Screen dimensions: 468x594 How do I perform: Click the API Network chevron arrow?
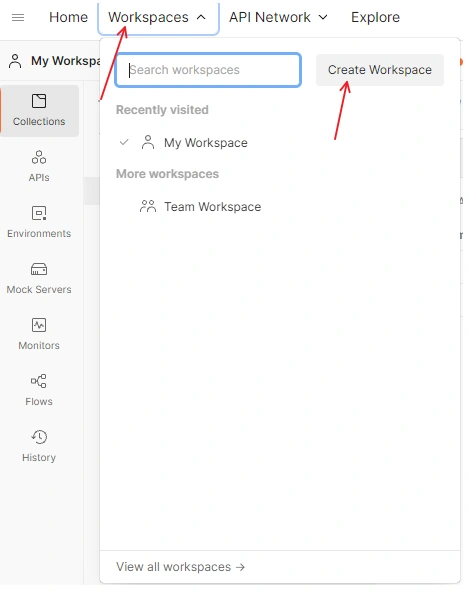[x=323, y=17]
